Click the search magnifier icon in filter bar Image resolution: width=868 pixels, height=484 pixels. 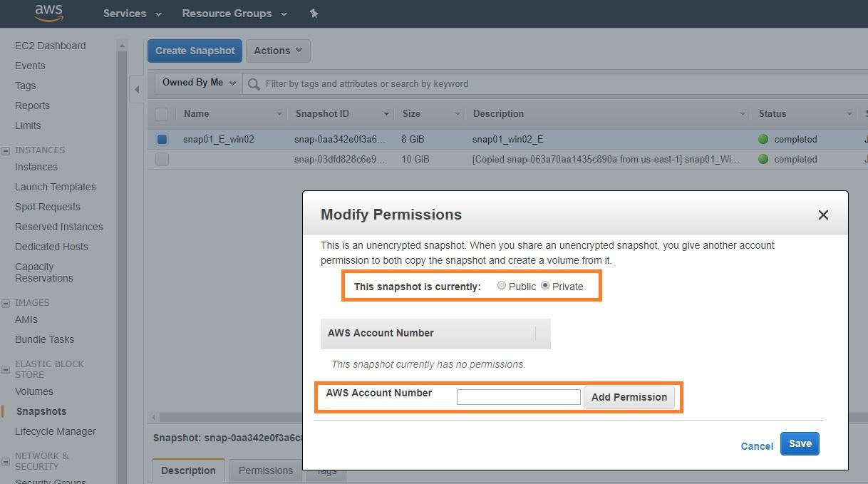[x=254, y=84]
